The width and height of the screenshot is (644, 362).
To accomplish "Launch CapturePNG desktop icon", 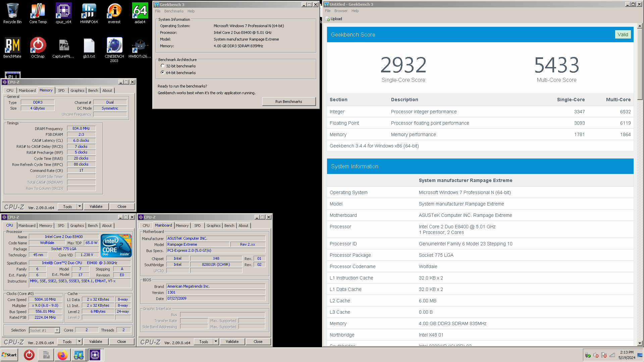I will pyautogui.click(x=63, y=48).
